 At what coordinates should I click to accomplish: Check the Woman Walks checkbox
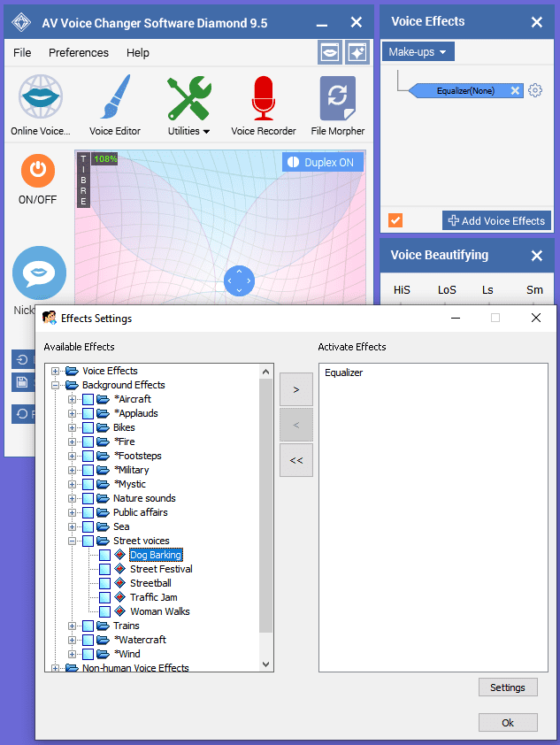tap(105, 611)
